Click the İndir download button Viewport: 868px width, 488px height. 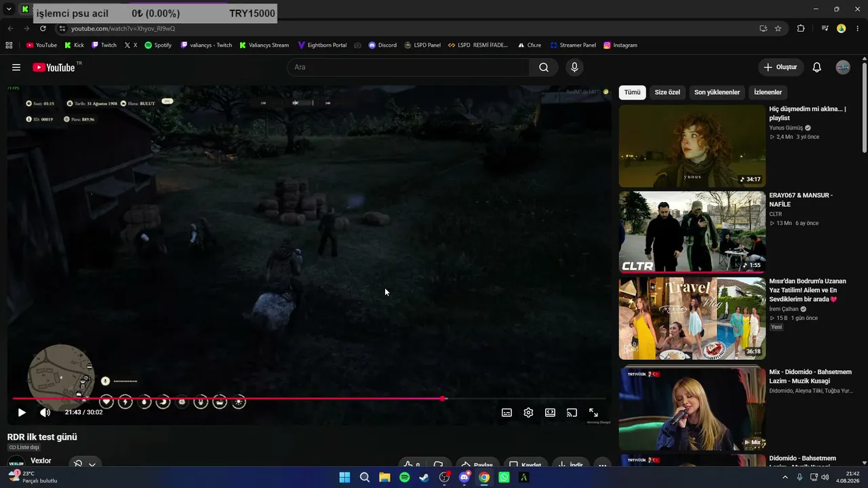[x=570, y=465]
